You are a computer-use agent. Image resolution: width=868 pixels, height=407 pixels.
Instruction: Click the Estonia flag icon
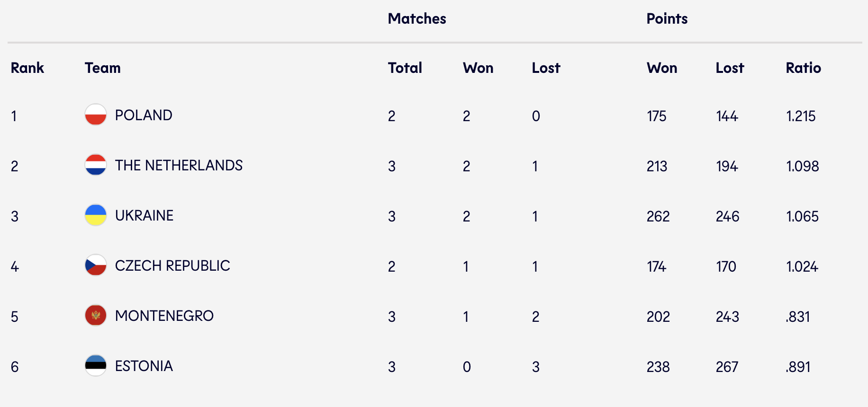(x=96, y=366)
